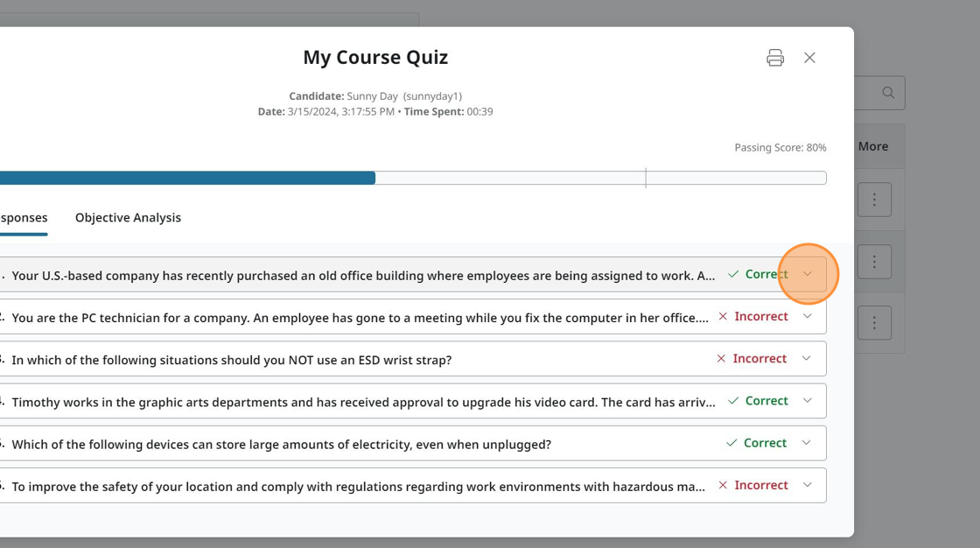The height and width of the screenshot is (548, 980).
Task: Click the ESD wrist strap question text
Action: point(232,360)
